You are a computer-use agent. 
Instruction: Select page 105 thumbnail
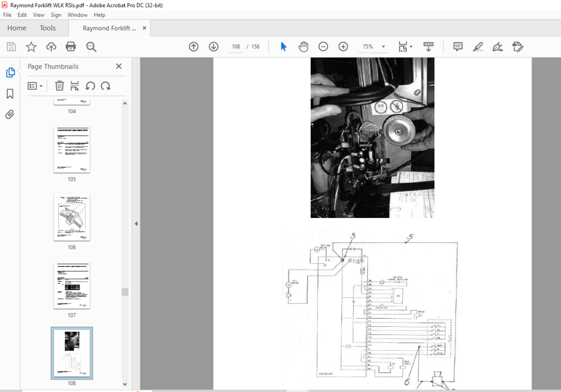point(71,150)
